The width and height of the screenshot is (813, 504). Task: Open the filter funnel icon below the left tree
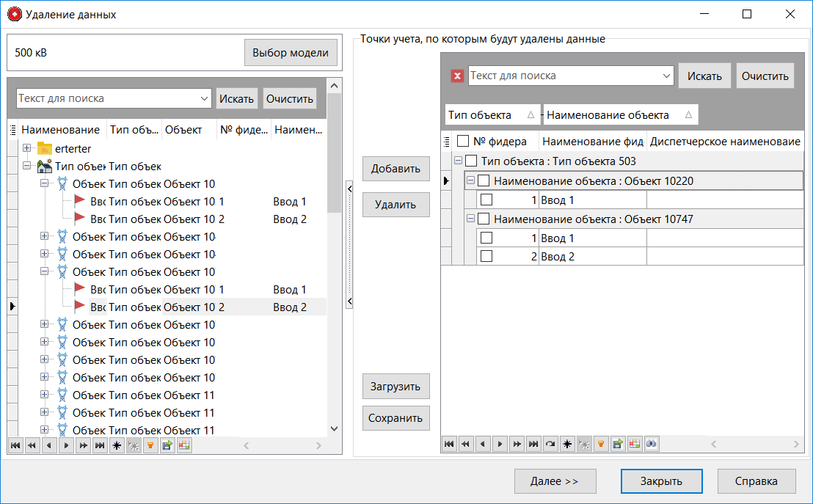coord(151,445)
